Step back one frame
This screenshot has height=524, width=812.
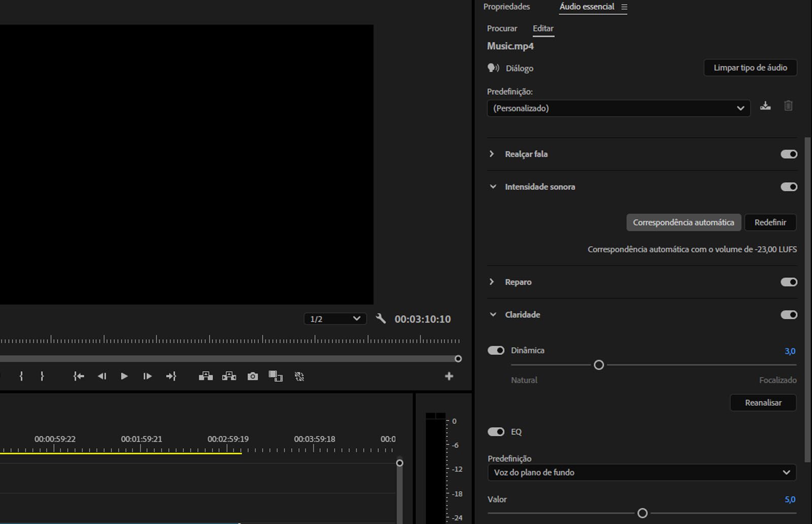click(101, 376)
